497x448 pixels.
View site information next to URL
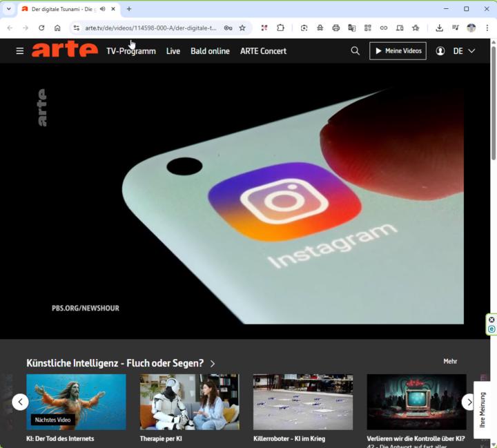click(77, 28)
